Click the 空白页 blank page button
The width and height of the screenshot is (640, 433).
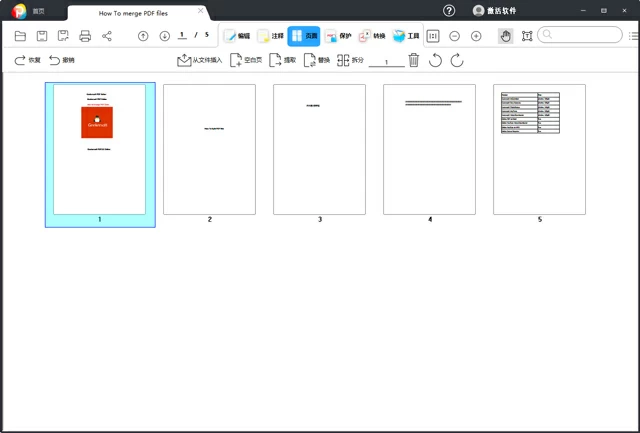coord(246,61)
